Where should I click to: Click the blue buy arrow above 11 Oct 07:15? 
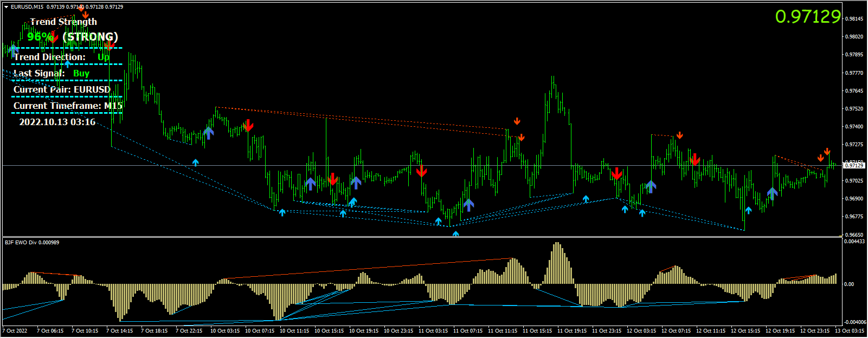click(468, 205)
